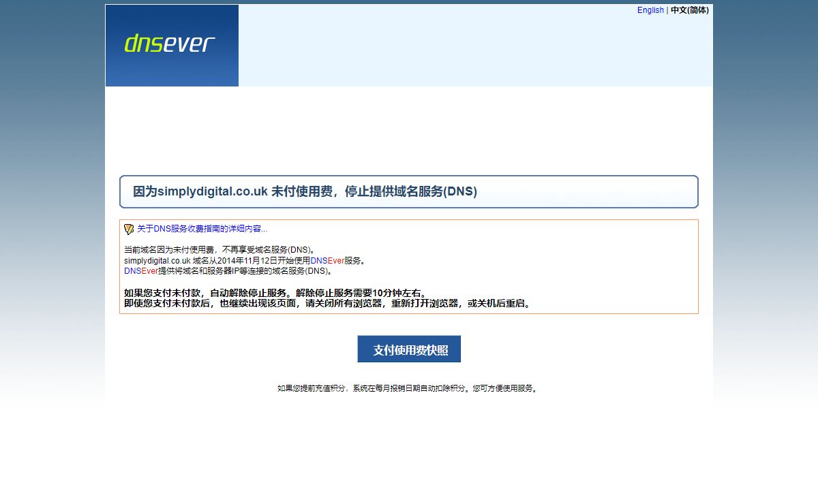Select 中文(简体) language option
The width and height of the screenshot is (818, 504).
[x=690, y=10]
